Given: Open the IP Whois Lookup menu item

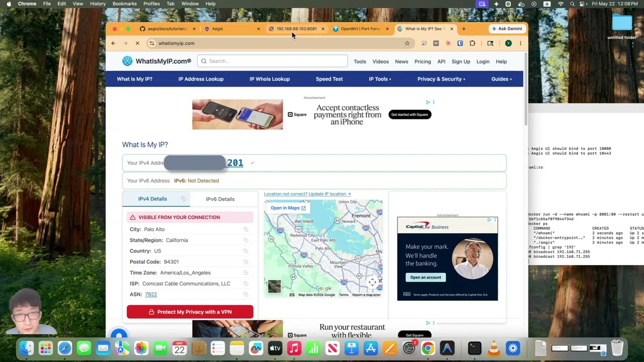Looking at the screenshot, I should pos(270,79).
